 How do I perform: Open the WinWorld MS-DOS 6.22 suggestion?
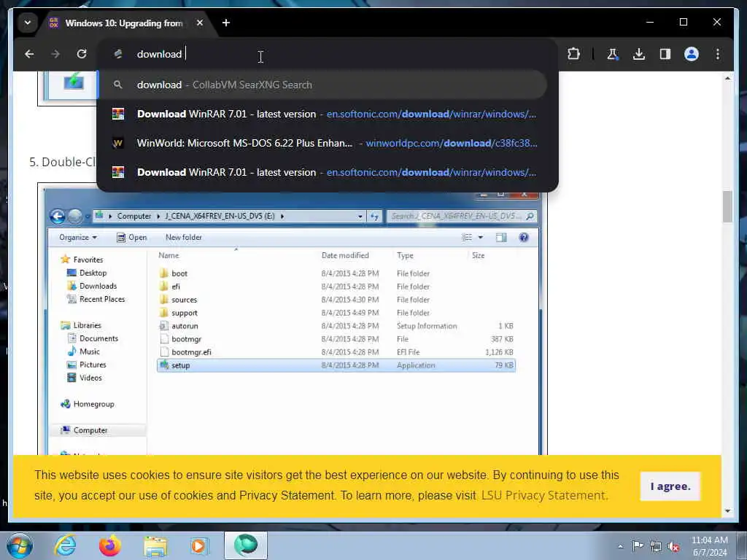pos(322,143)
